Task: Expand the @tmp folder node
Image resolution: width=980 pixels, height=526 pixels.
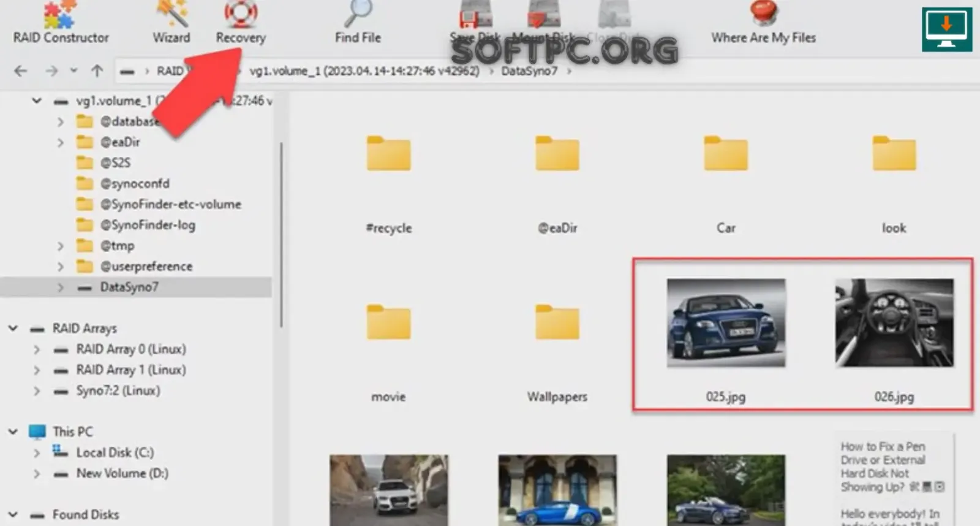Action: coord(60,246)
